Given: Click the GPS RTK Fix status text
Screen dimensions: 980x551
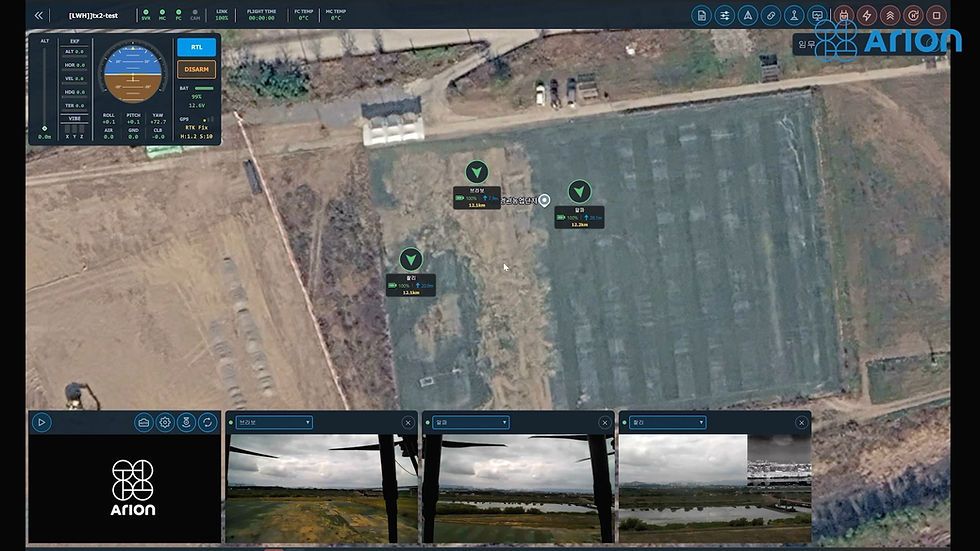Looking at the screenshot, I should tap(196, 127).
